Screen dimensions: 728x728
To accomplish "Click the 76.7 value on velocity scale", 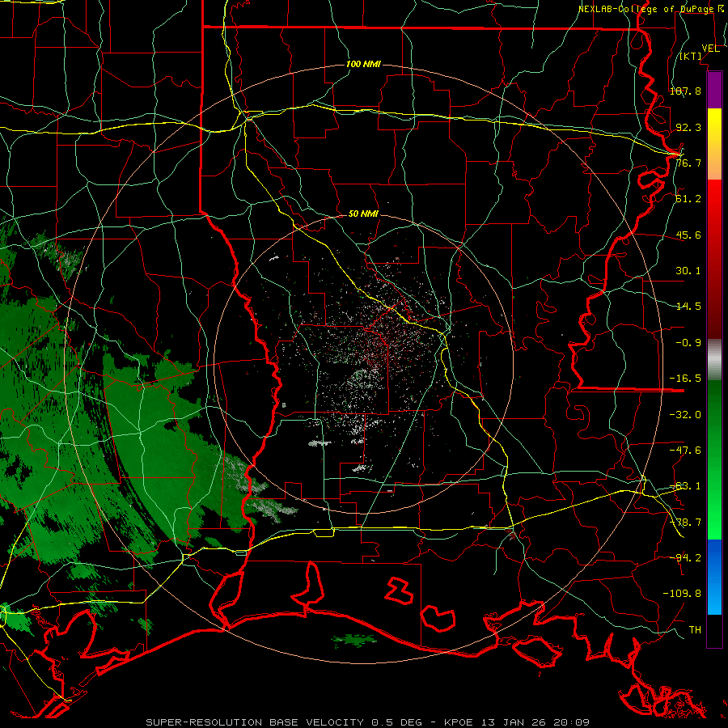I will (x=688, y=163).
